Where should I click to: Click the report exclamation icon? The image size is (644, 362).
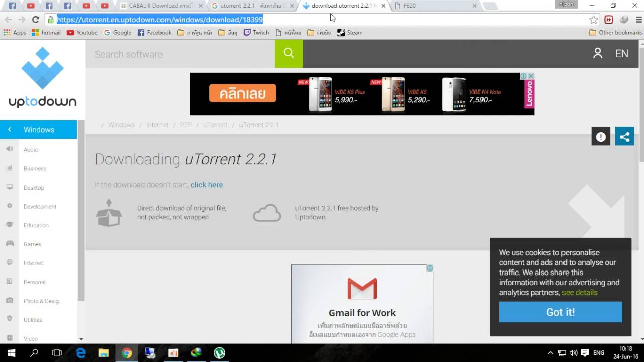(601, 137)
